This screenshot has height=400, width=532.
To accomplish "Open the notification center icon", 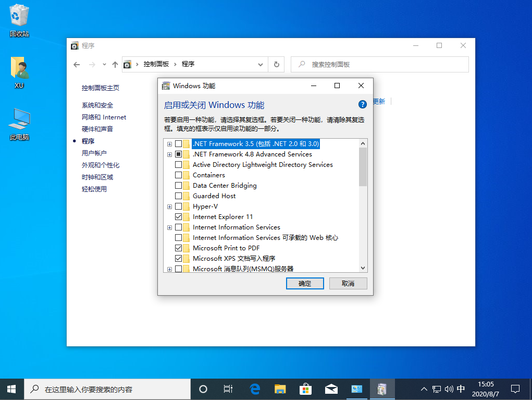I will pos(515,389).
